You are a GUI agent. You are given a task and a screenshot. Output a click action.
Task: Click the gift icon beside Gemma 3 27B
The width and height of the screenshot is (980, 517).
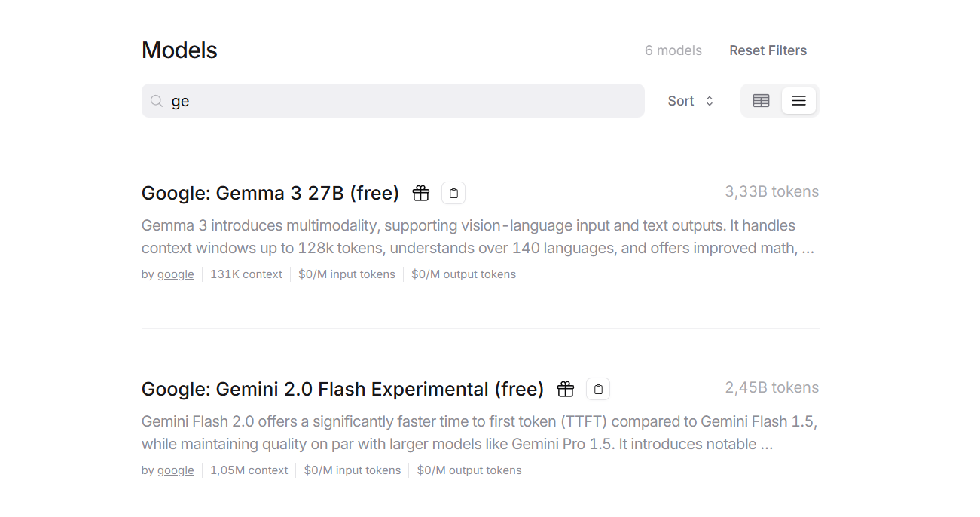click(x=421, y=194)
